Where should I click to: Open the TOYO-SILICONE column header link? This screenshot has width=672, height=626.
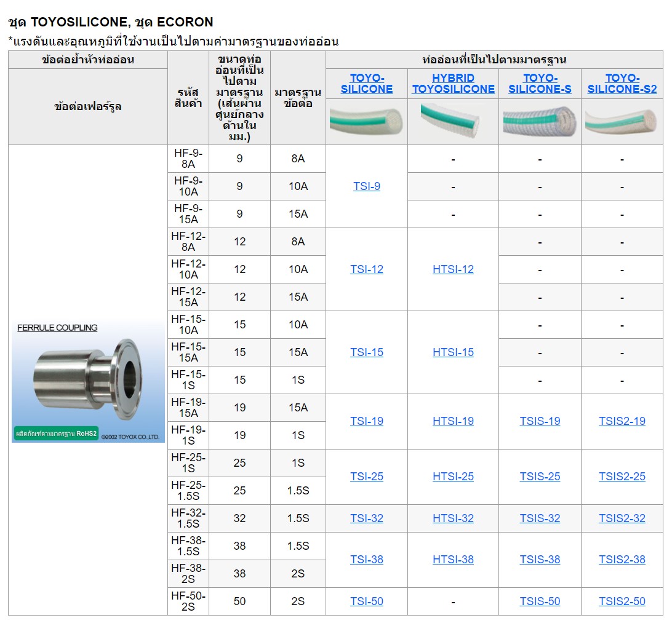tap(366, 83)
